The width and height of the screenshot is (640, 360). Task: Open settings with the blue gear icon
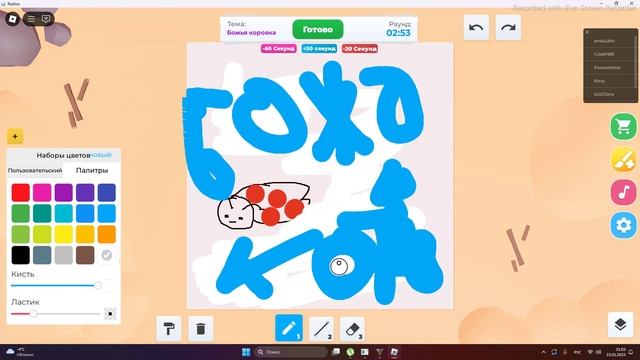(623, 225)
